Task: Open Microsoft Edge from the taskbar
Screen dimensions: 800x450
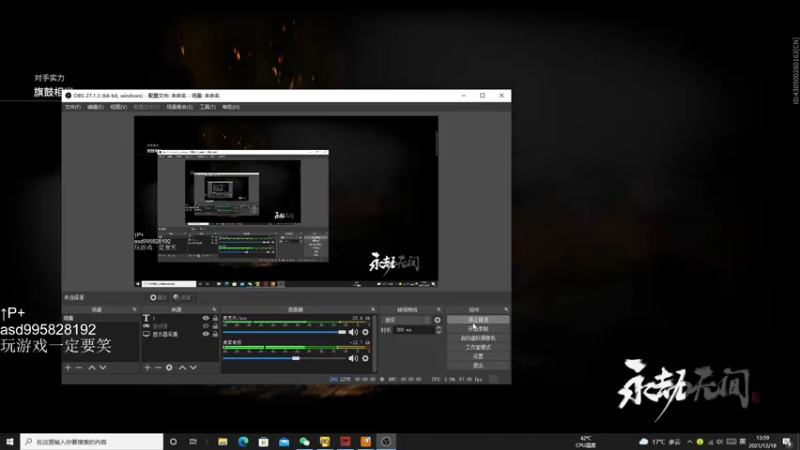Action: [243, 441]
